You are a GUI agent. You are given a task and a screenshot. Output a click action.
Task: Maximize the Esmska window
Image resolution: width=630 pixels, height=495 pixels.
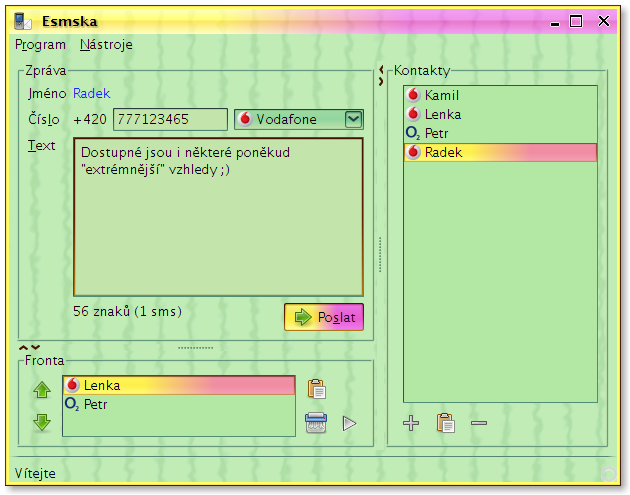[x=576, y=21]
